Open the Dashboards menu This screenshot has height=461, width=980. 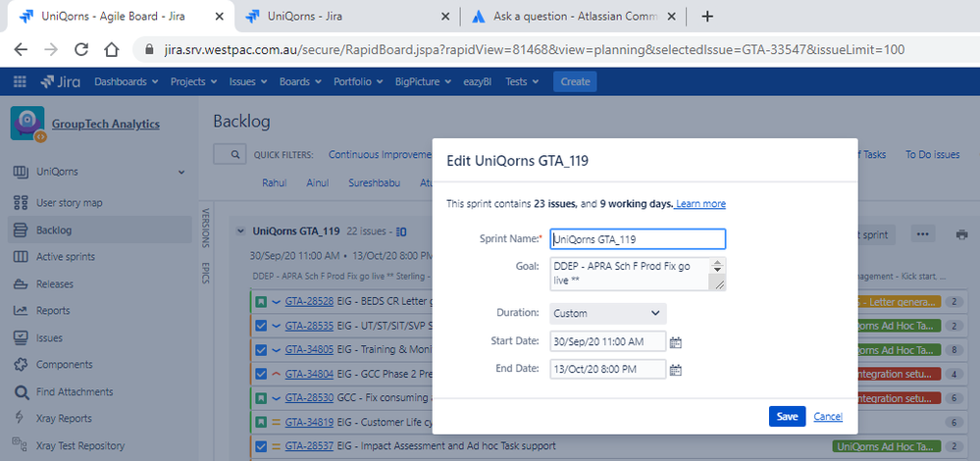(126, 81)
